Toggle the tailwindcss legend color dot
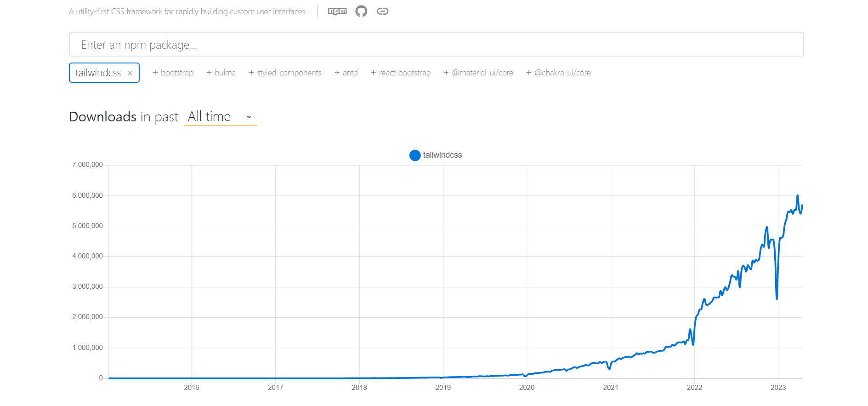The width and height of the screenshot is (868, 406). coord(415,155)
